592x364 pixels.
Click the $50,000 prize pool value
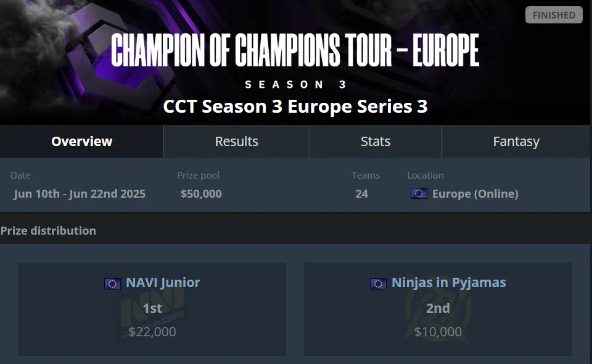point(201,194)
